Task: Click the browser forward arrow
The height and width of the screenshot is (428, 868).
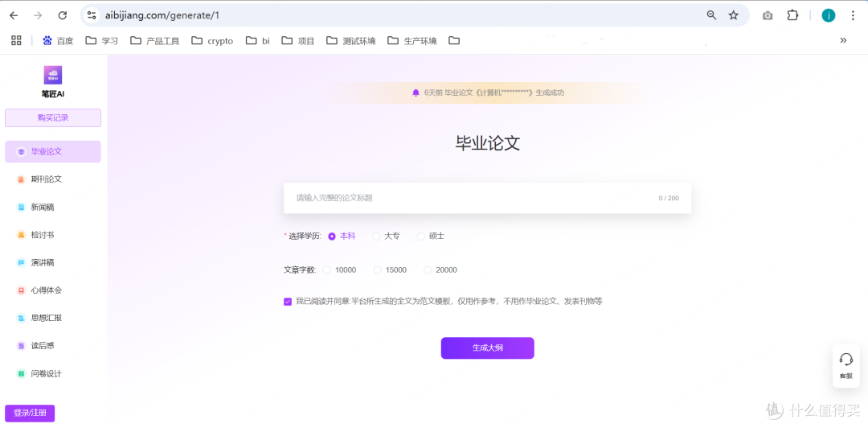Action: (38, 15)
